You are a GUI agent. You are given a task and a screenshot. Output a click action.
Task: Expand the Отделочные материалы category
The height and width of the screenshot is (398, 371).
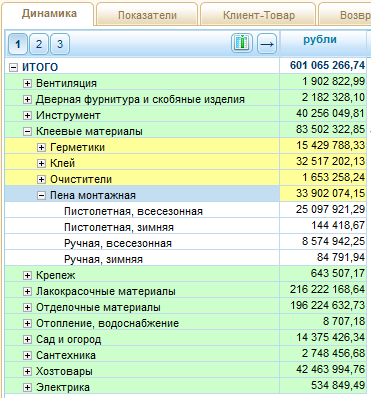pos(27,307)
